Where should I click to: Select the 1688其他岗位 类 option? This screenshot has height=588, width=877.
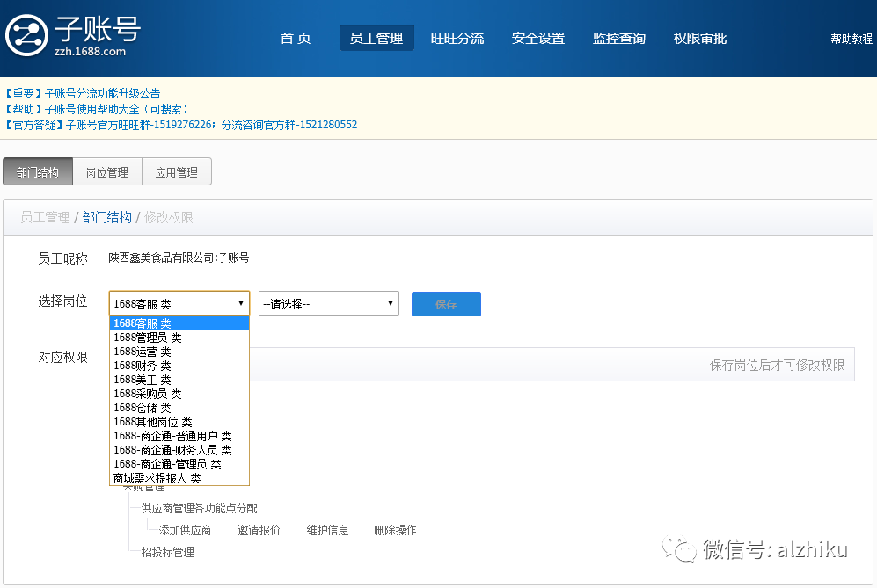click(179, 422)
